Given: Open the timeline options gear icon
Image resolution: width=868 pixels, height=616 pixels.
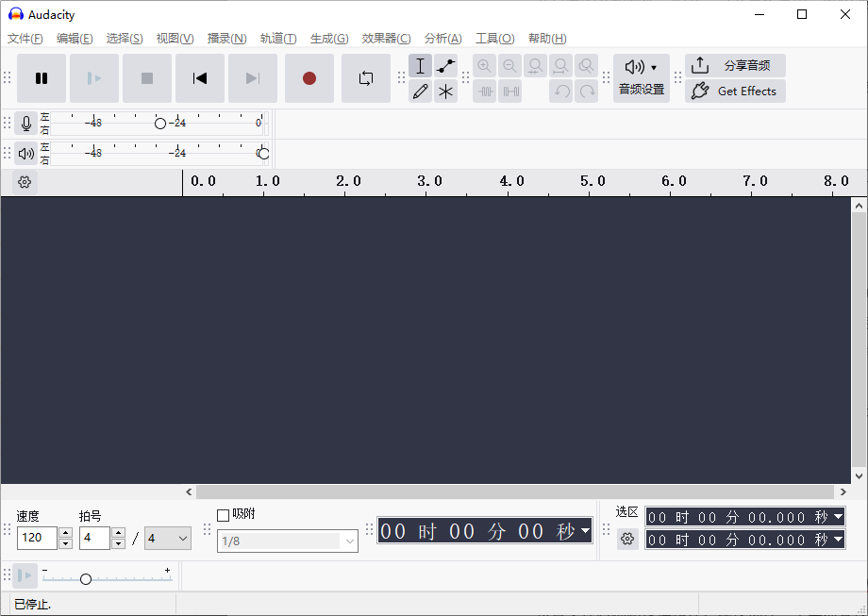Looking at the screenshot, I should 23,181.
